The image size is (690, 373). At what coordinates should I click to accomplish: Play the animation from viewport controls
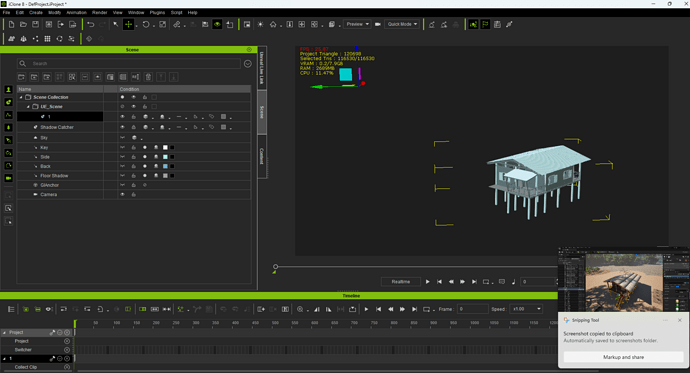(x=427, y=282)
